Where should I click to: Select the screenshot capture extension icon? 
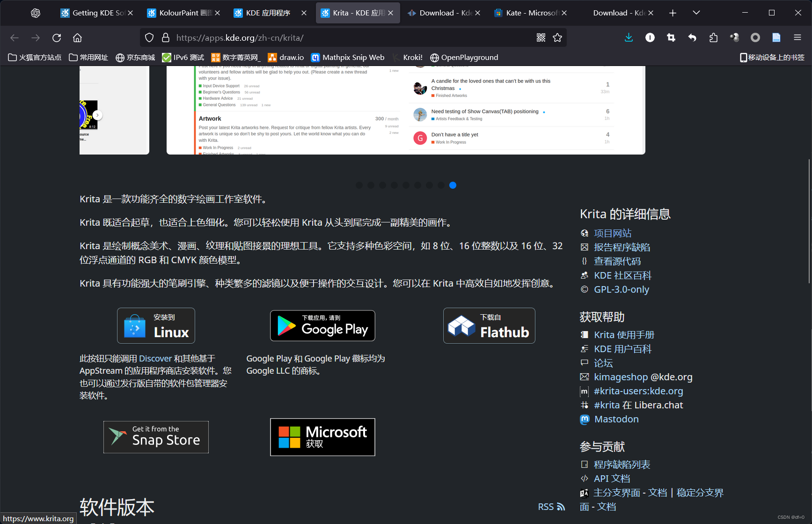671,37
